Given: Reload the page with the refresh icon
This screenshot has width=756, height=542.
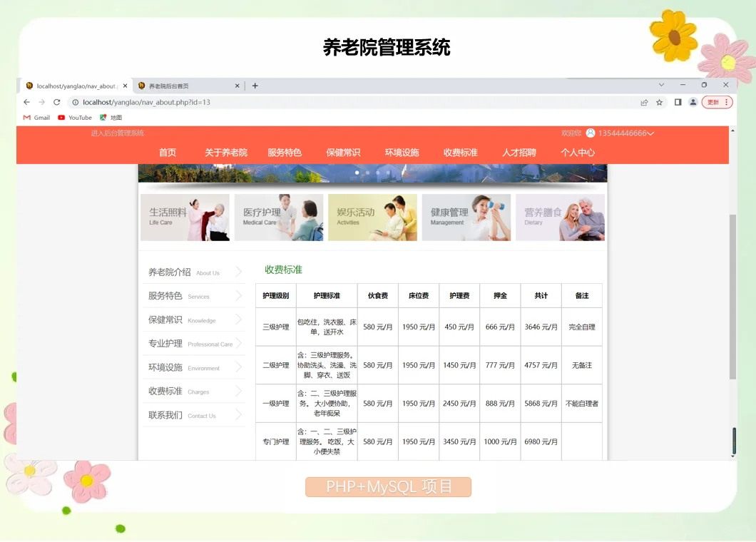Looking at the screenshot, I should (56, 102).
